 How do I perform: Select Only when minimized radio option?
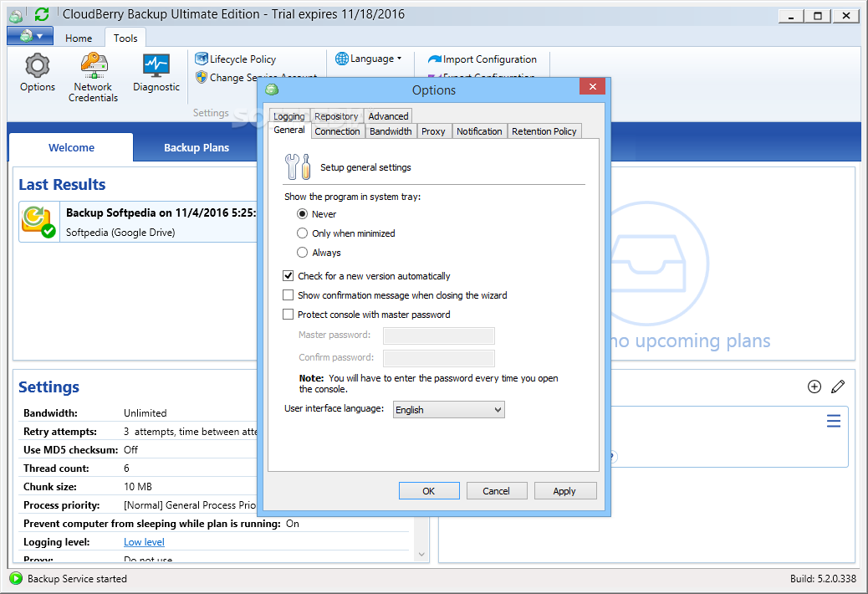pos(302,233)
